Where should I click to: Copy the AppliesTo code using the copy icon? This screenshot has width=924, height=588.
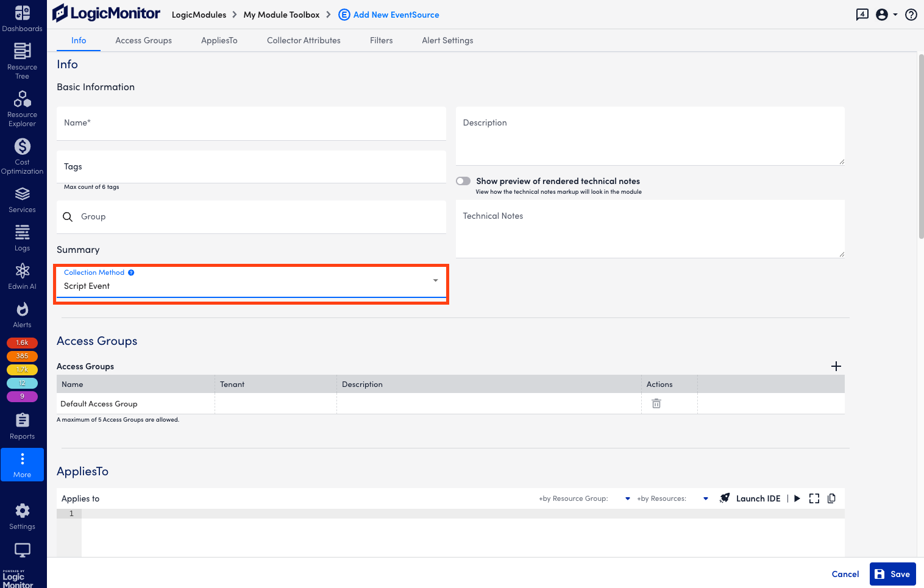831,498
